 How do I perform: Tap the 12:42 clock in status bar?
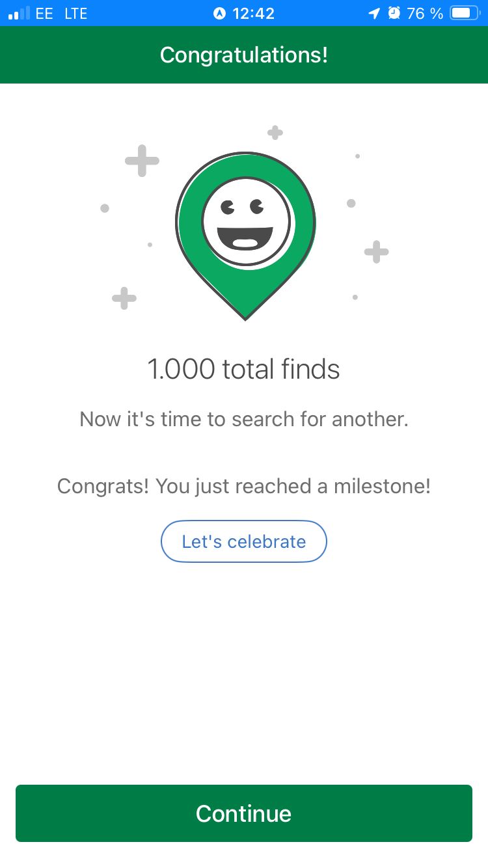(x=253, y=14)
